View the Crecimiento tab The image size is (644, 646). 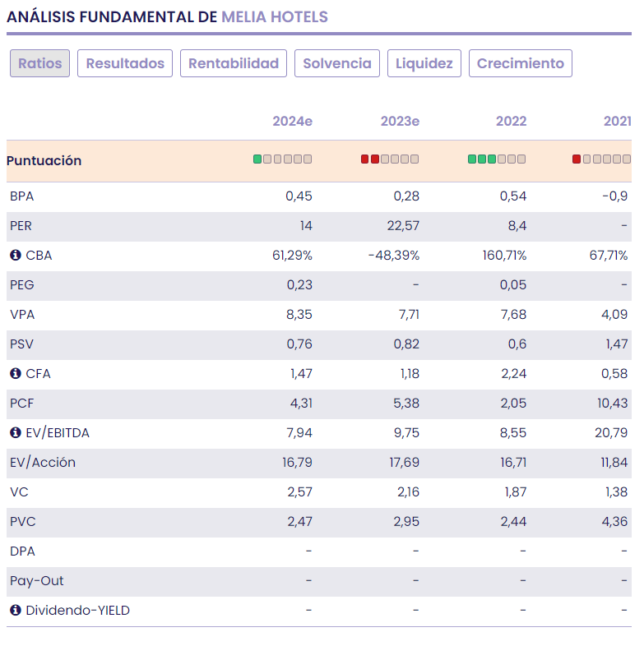521,63
